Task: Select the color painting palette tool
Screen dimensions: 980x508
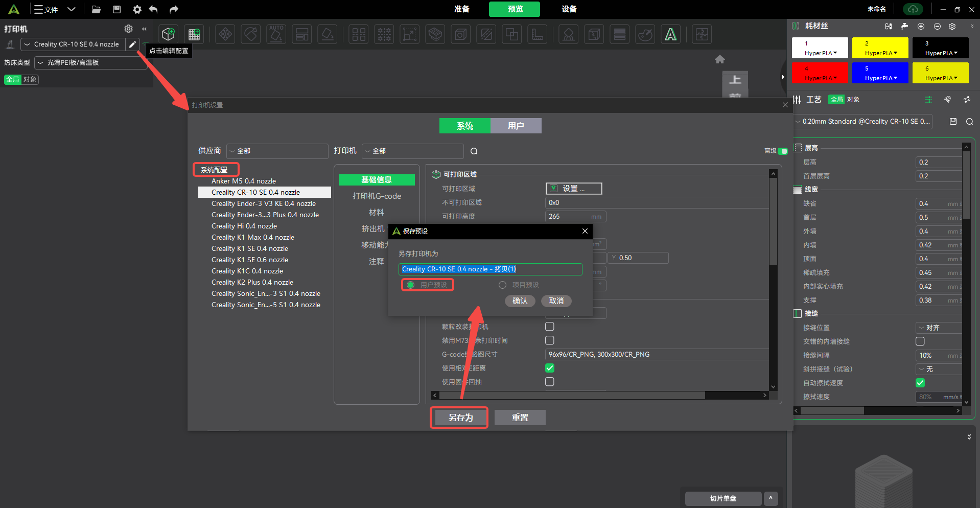Action: (645, 34)
